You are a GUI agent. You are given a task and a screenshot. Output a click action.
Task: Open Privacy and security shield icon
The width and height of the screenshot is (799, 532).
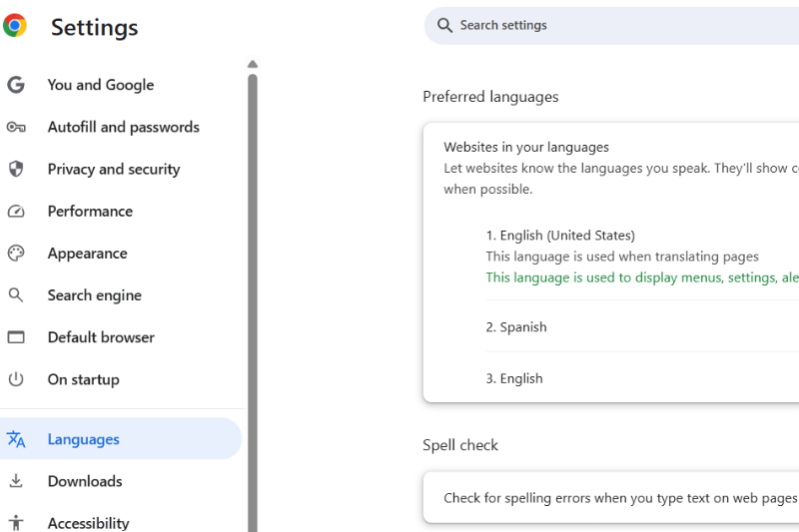(x=16, y=169)
